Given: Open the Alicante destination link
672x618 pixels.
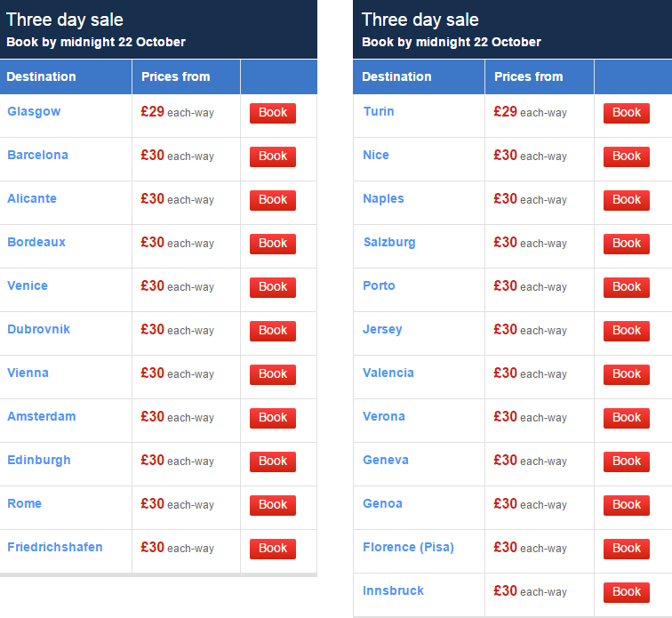Looking at the screenshot, I should [32, 198].
